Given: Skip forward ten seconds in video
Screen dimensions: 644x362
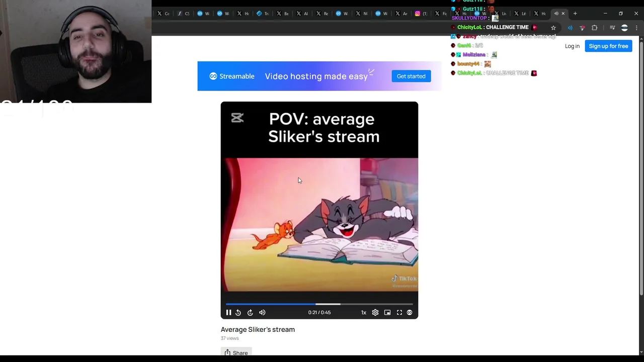Looking at the screenshot, I should tap(250, 312).
